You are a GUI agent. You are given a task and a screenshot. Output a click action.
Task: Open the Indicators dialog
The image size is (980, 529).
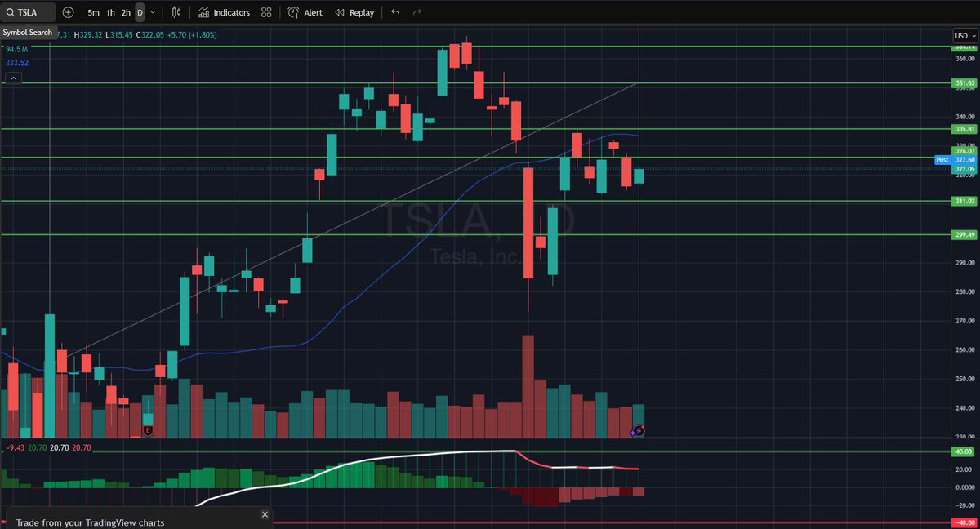224,12
